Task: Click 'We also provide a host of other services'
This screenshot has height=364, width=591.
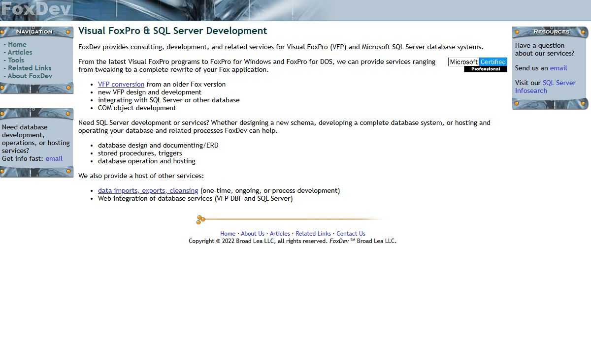Action: click(x=141, y=176)
